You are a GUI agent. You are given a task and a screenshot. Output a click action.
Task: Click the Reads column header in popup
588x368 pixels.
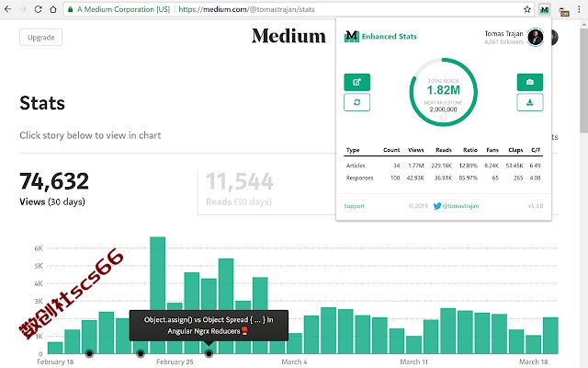[443, 150]
